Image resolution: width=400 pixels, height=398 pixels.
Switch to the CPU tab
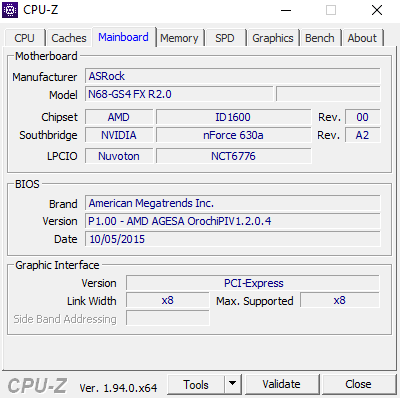(24, 38)
